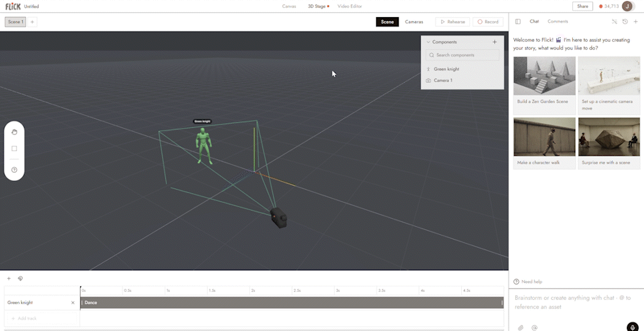Remove the Green knight track

point(73,303)
